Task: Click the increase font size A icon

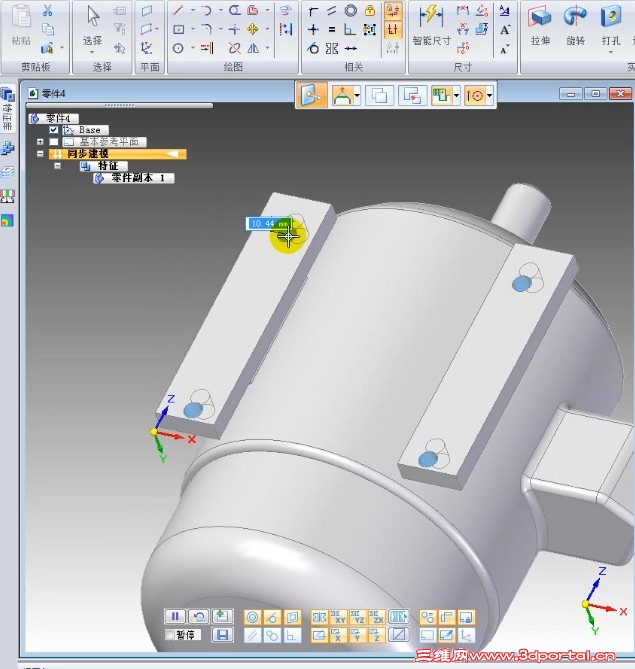Action: [x=505, y=30]
